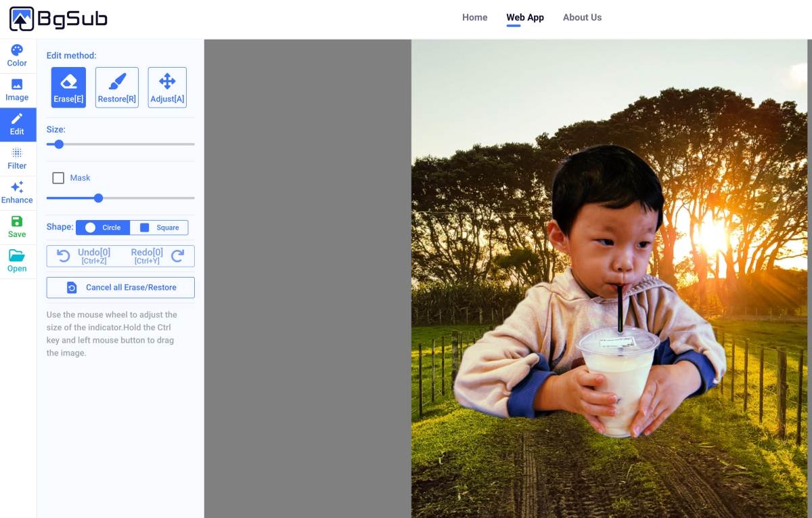Open the About Us page
Image resolution: width=812 pixels, height=518 pixels.
pos(582,18)
